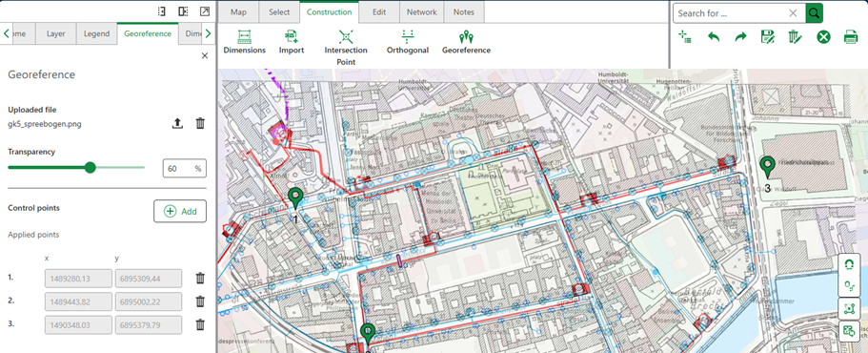This screenshot has width=868, height=353.
Task: Open the Edit ribbon tab
Action: pos(379,11)
